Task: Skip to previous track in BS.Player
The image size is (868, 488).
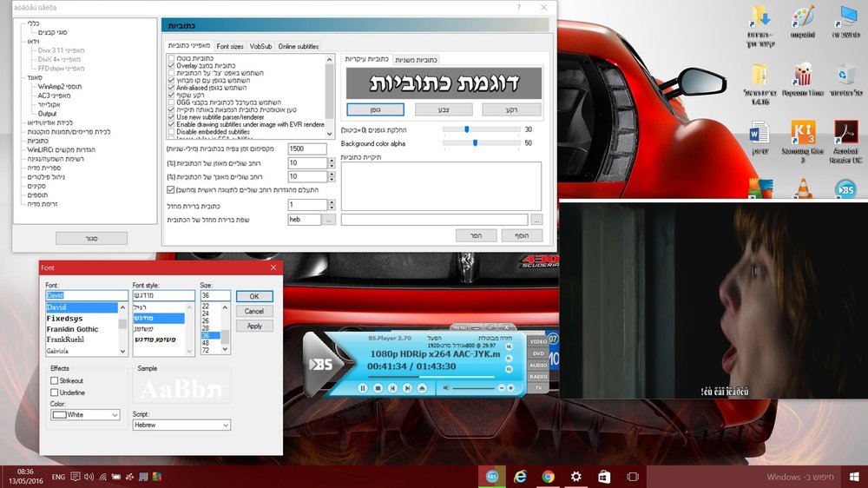Action: coord(392,388)
